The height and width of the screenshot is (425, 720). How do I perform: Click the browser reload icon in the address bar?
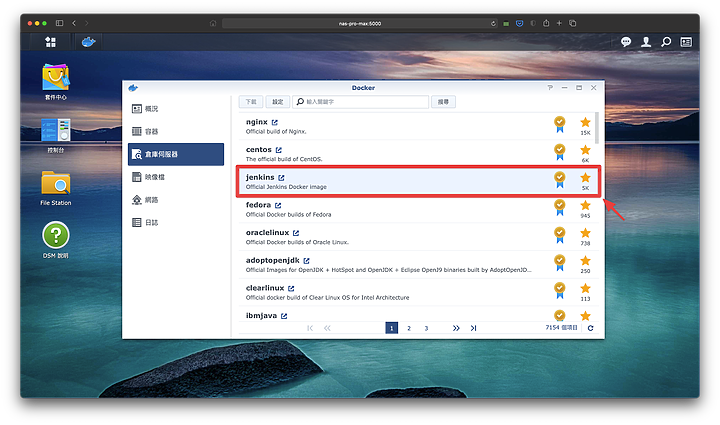493,23
